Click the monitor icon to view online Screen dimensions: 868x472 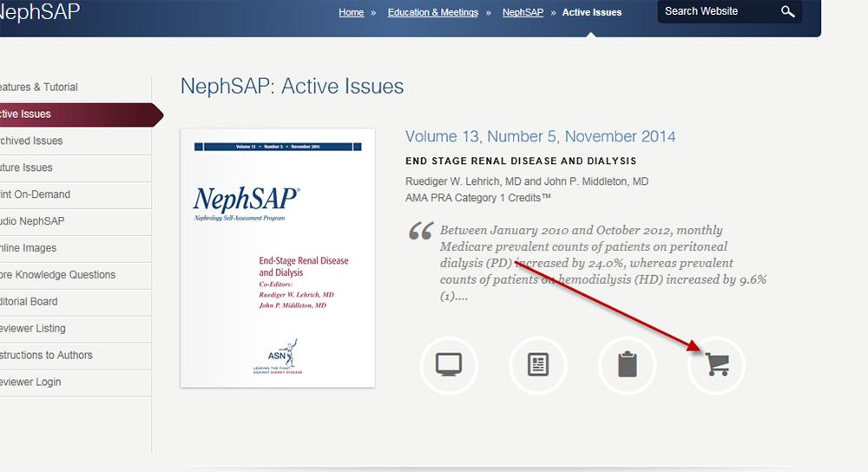click(449, 365)
